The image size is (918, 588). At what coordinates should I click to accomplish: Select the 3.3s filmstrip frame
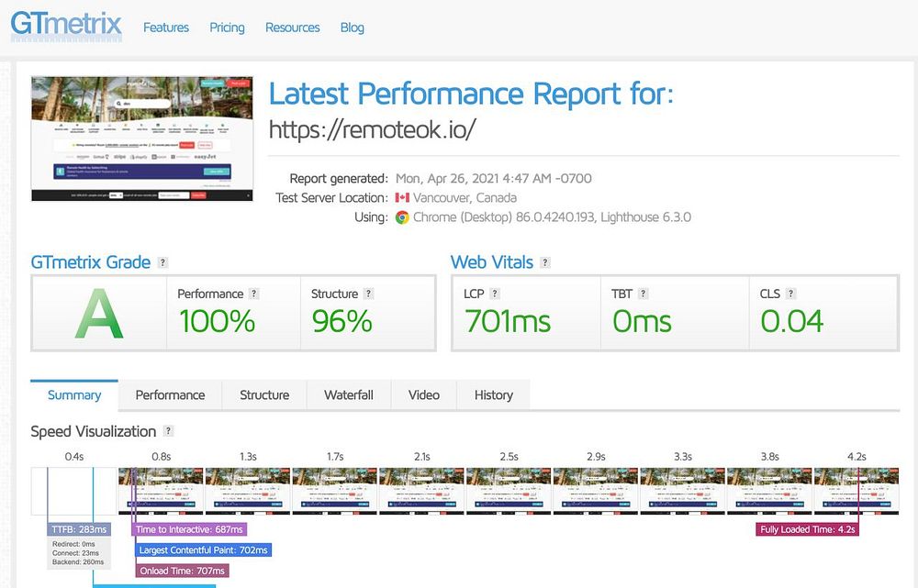pos(683,491)
